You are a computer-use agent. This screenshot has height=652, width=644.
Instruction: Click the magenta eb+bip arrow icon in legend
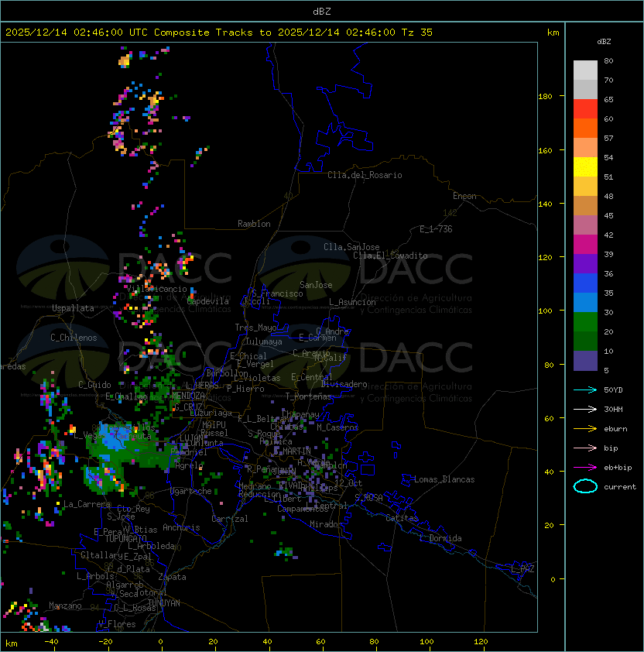(585, 468)
